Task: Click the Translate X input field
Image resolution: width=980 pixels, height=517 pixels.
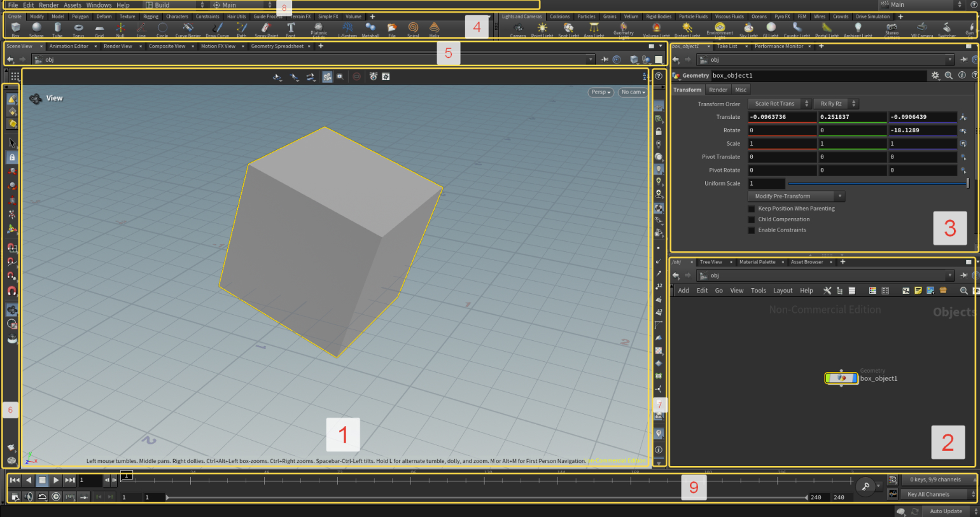Action: 782,117
